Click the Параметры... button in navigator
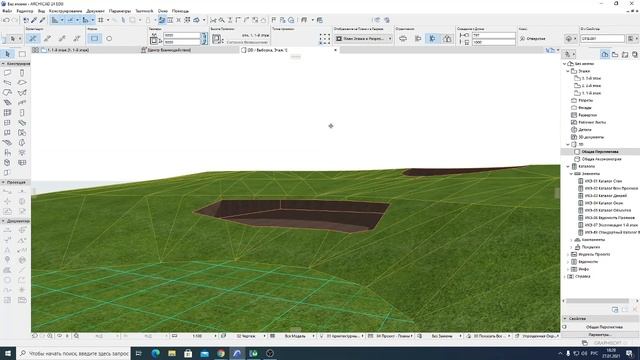The image size is (640, 360). click(x=600, y=335)
